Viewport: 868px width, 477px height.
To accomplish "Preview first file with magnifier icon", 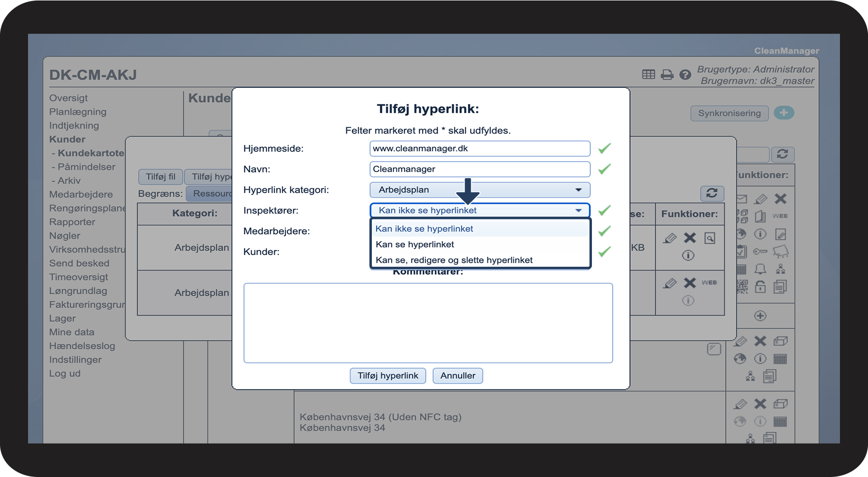I will 709,238.
